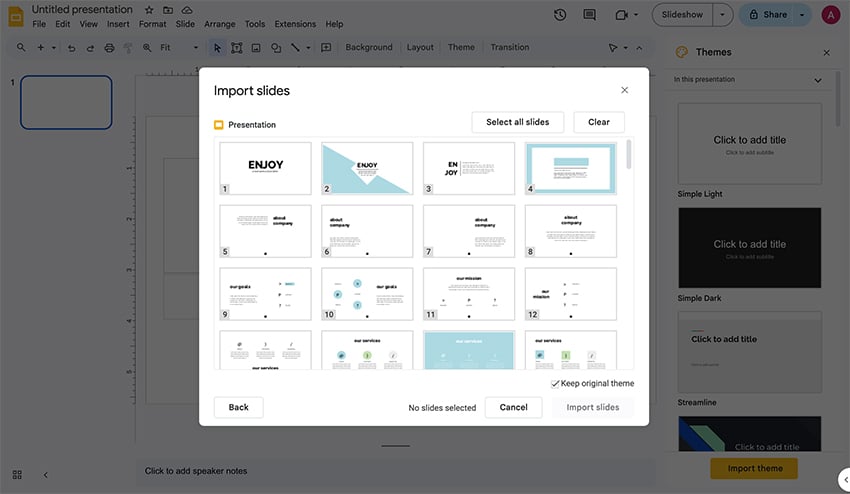
Task: Select the text box tool
Action: [x=237, y=48]
